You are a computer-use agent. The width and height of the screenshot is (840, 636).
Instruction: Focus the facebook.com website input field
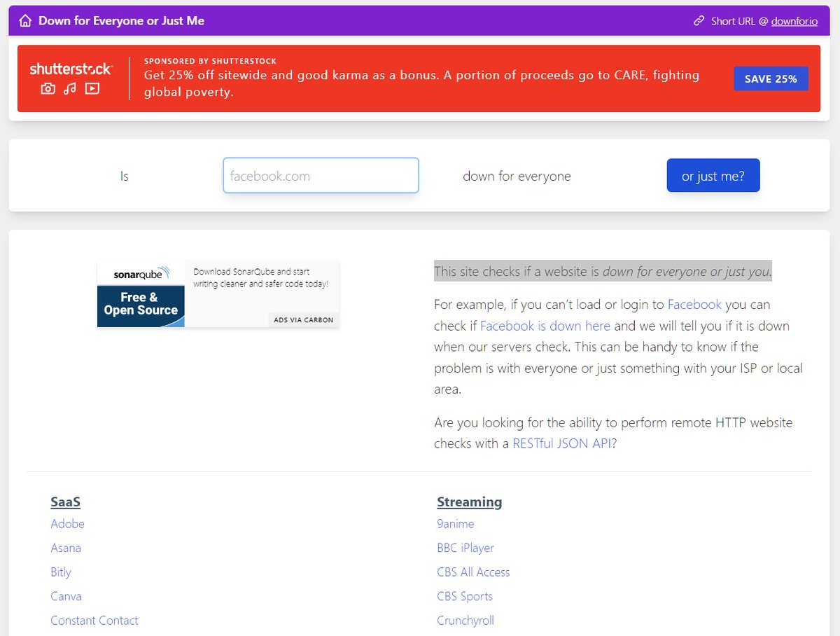click(321, 176)
